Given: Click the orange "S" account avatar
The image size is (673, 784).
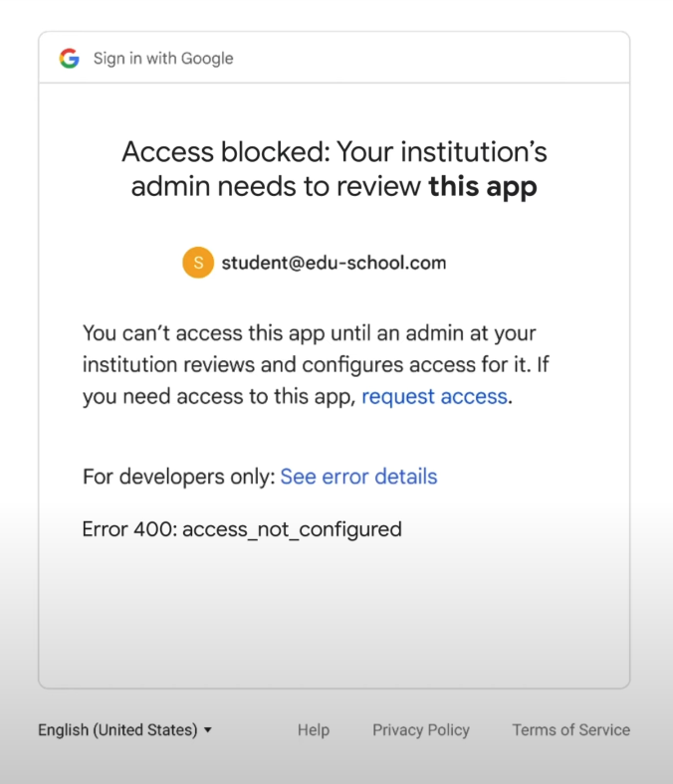Looking at the screenshot, I should tap(198, 262).
